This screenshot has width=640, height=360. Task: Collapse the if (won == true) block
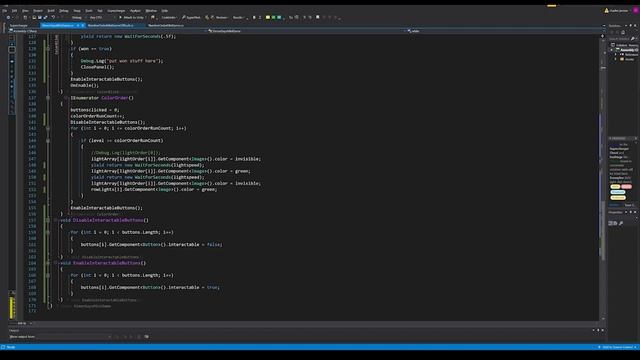(x=48, y=49)
